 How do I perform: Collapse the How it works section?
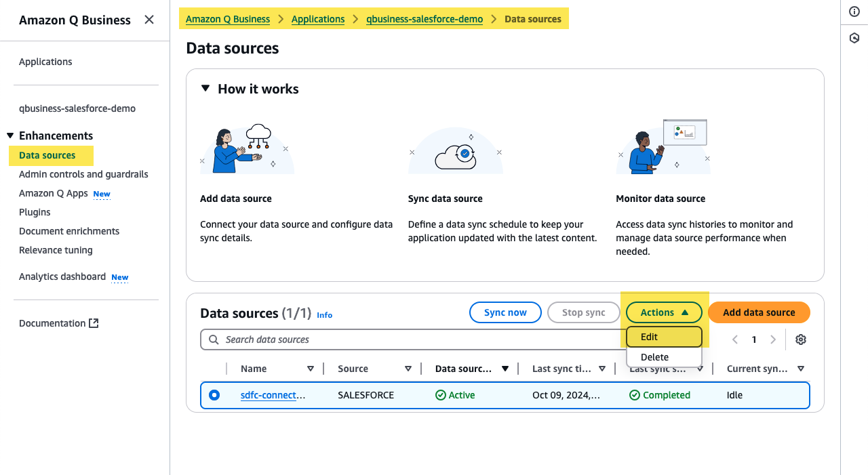205,88
